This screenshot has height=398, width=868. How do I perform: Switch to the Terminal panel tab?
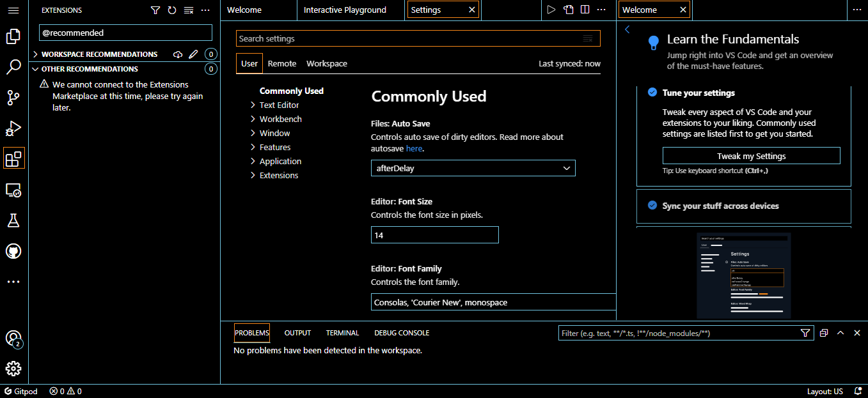[342, 333]
